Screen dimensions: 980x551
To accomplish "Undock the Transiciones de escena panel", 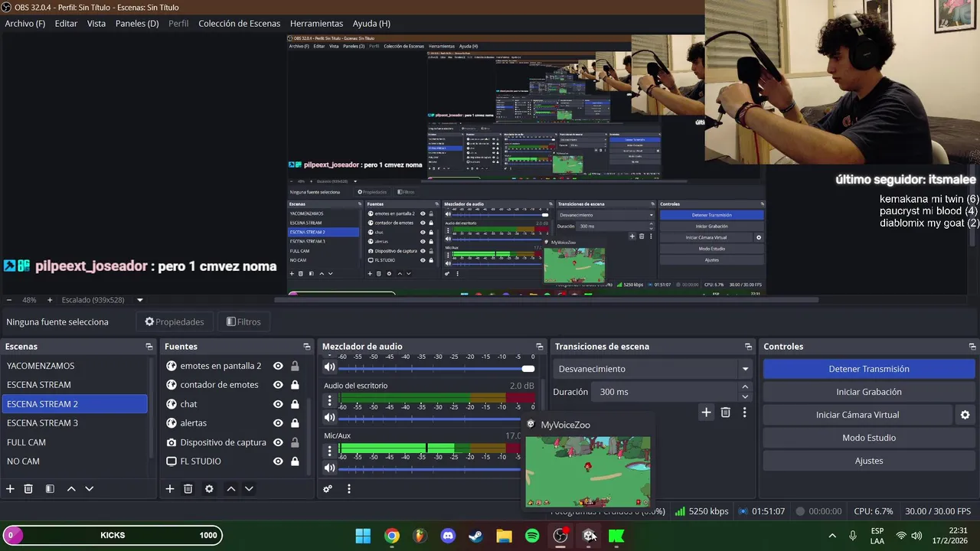I will click(748, 347).
